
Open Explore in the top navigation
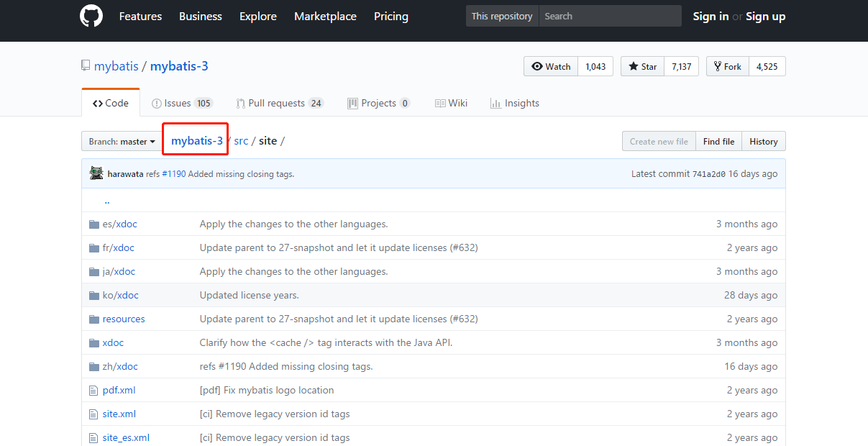coord(258,16)
